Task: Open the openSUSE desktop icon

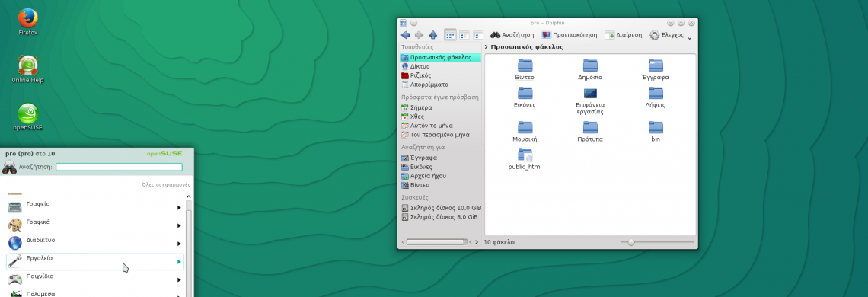Action: point(27,117)
